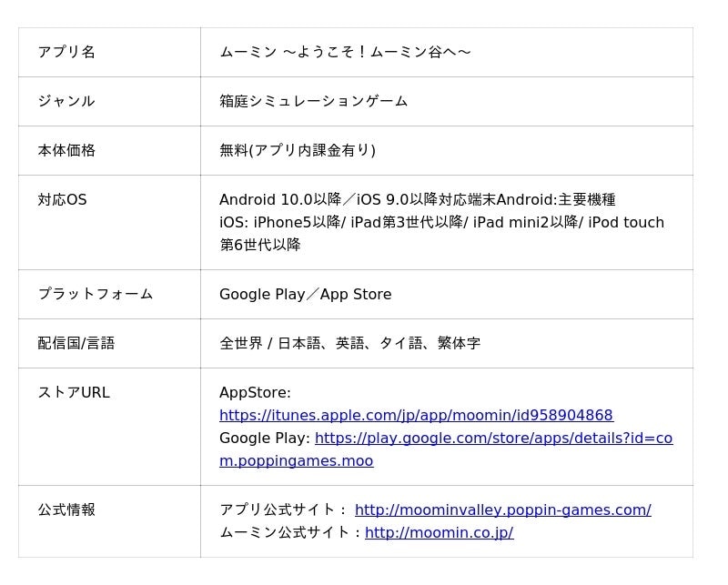Visit moominvalley.poppin-games.com official app site
Viewport: 728px width, 585px height.
pyautogui.click(x=503, y=509)
